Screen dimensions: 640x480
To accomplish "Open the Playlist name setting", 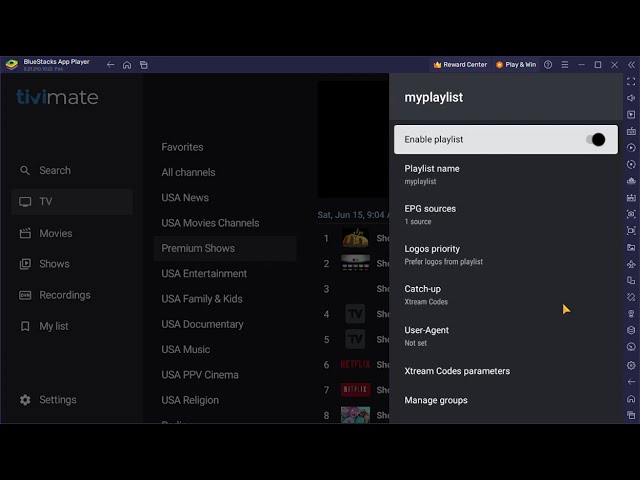I will click(506, 175).
